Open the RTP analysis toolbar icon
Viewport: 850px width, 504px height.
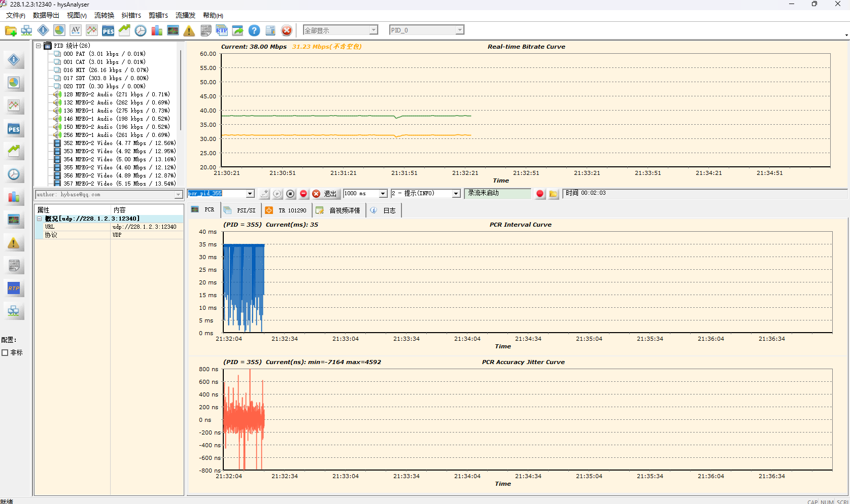[x=222, y=31]
